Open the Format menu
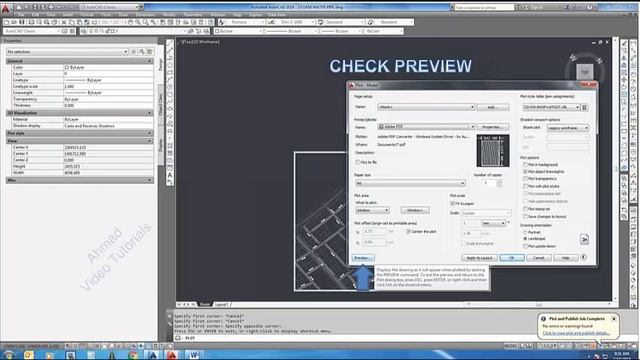Screen dimensions: 640x360 pos(87,15)
